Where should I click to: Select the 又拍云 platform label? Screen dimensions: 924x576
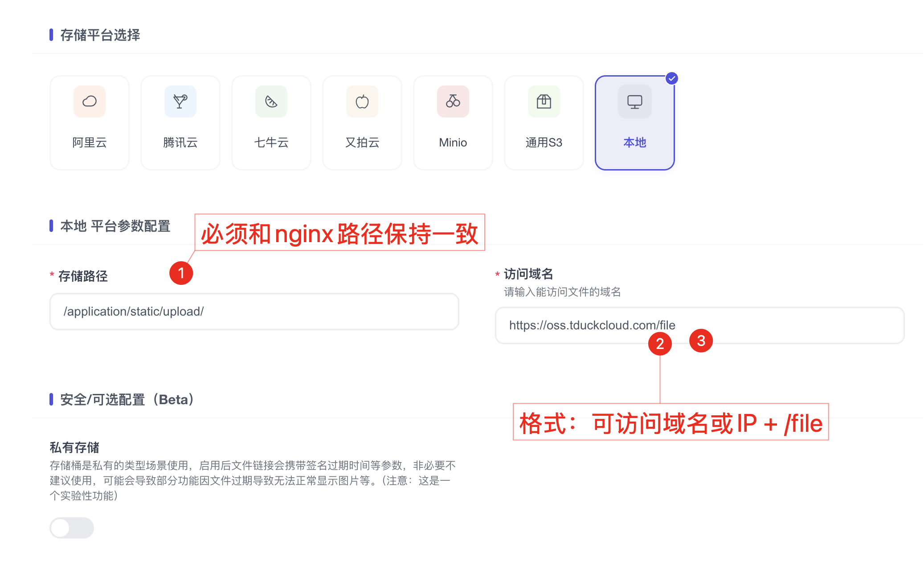(362, 142)
